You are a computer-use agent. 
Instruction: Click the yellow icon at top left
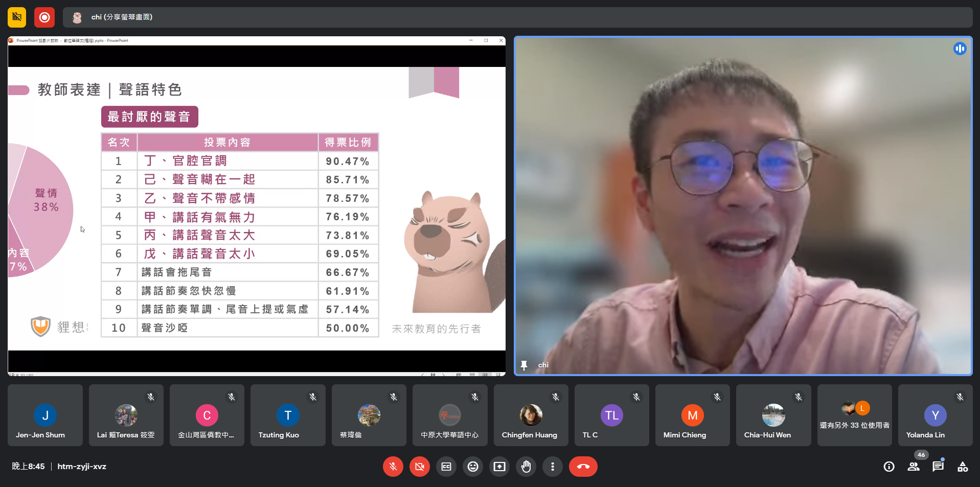pos(17,17)
